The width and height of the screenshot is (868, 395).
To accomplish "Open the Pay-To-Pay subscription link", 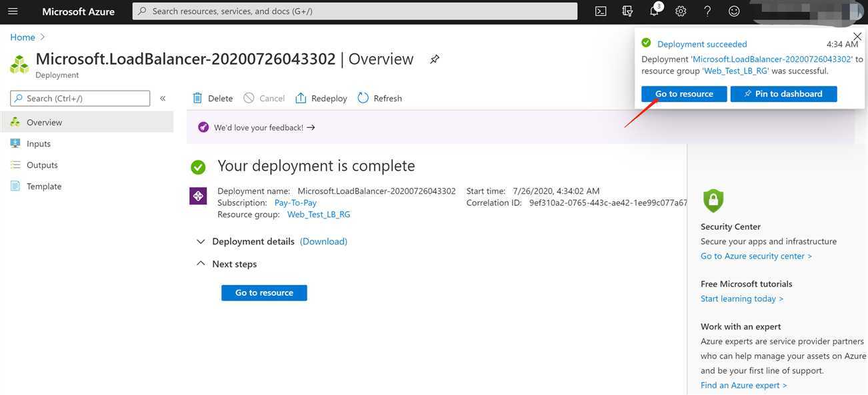I will click(x=295, y=202).
